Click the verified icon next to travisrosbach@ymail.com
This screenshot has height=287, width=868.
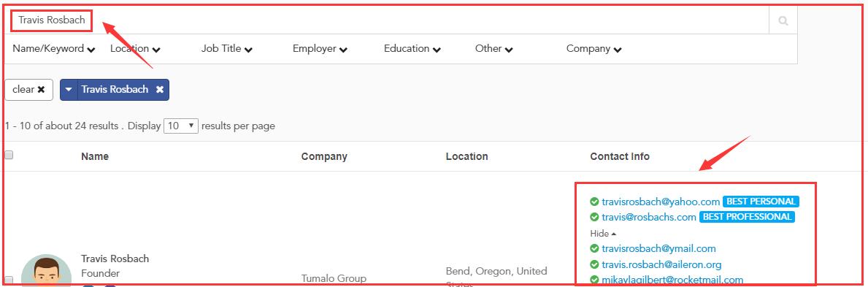click(x=594, y=249)
